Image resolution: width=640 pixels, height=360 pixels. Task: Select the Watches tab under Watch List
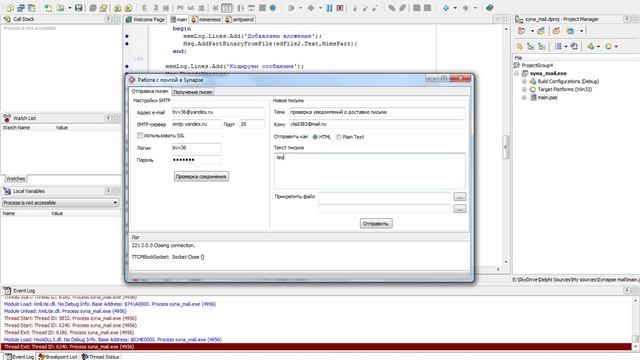pyautogui.click(x=16, y=179)
